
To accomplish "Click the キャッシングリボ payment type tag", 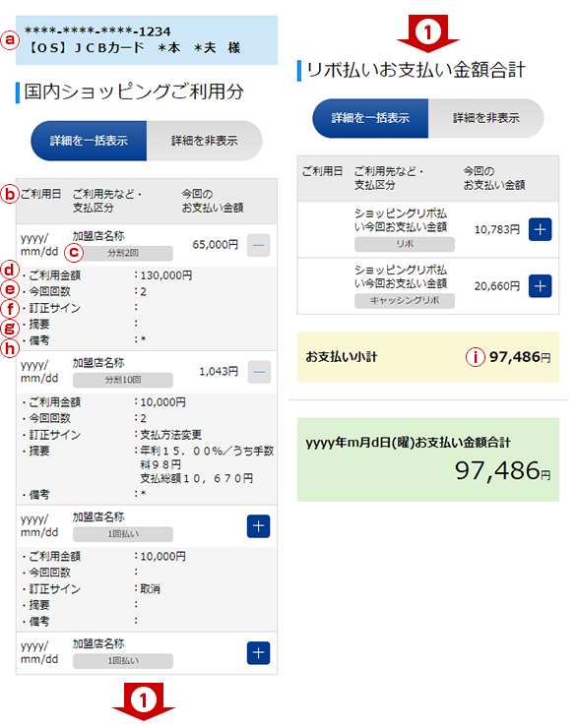I will (405, 300).
